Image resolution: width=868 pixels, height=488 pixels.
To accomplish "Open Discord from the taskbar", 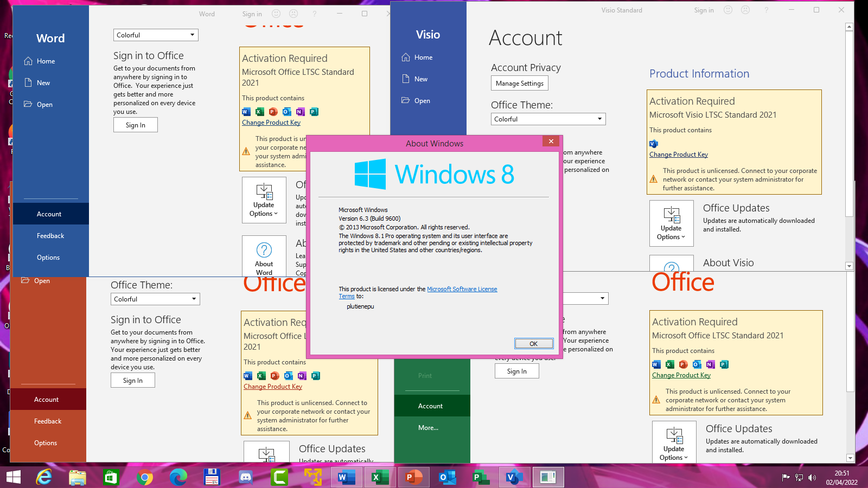I will pyautogui.click(x=246, y=477).
